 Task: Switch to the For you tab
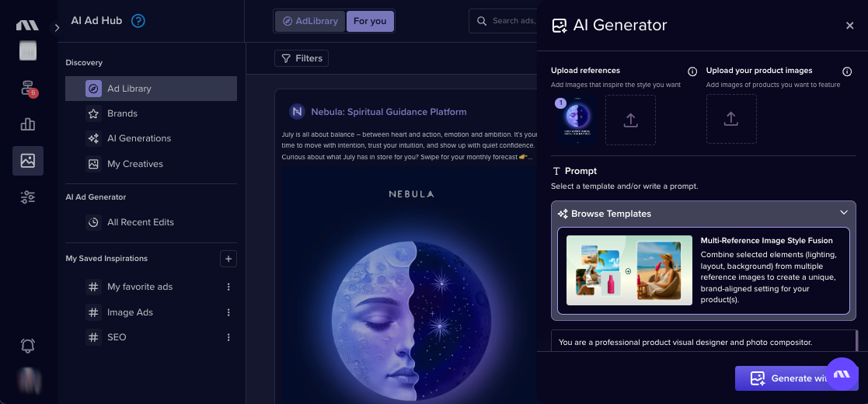coord(370,21)
